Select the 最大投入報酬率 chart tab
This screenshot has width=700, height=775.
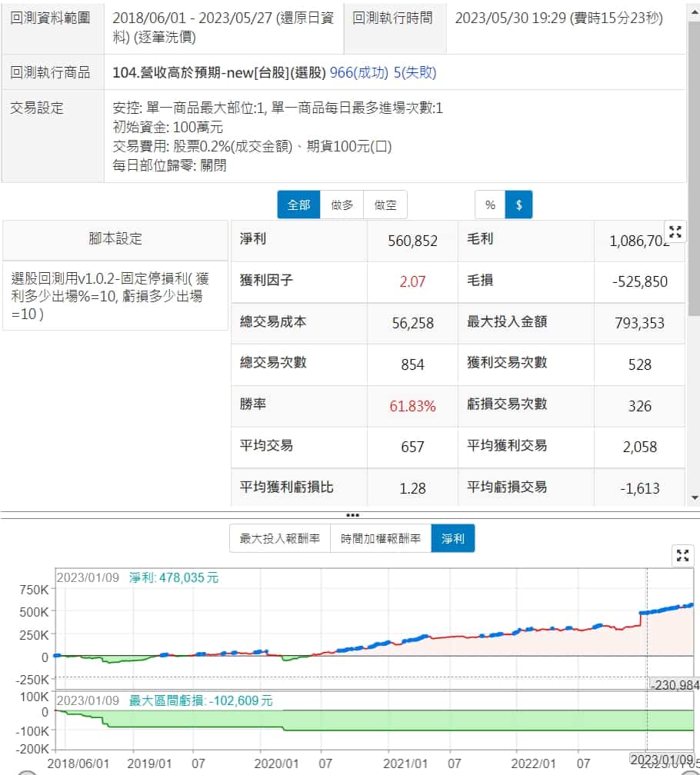280,539
